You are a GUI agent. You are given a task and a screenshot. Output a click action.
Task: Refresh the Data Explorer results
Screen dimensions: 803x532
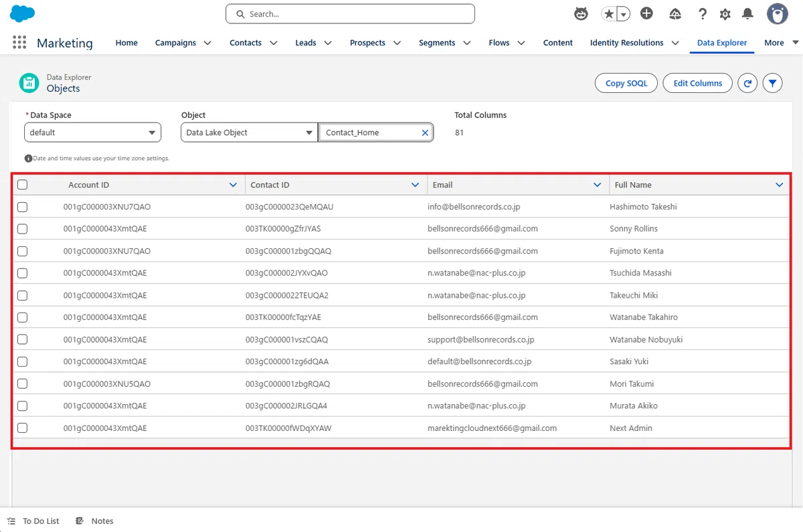pos(747,83)
